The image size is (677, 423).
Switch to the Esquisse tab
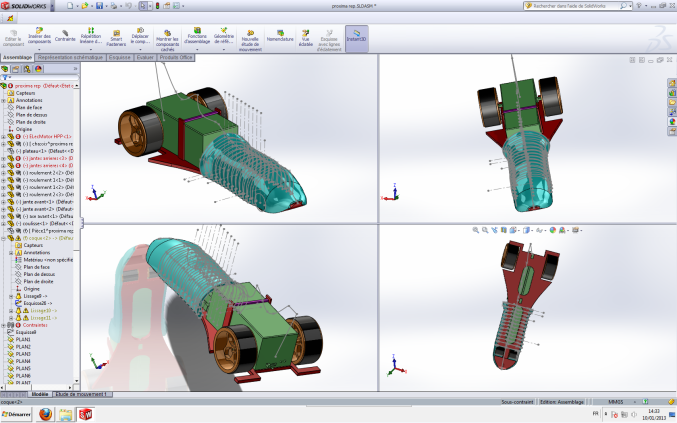click(x=120, y=57)
